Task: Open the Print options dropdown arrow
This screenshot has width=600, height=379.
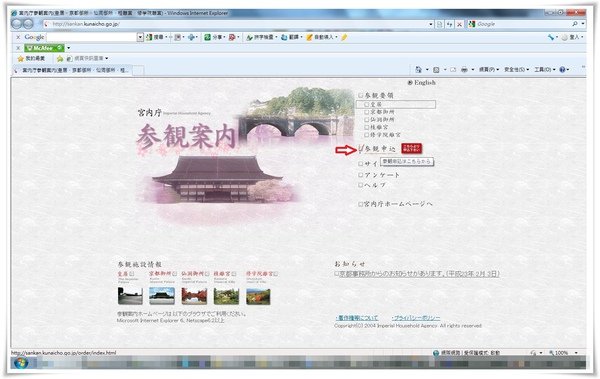Action: 473,70
